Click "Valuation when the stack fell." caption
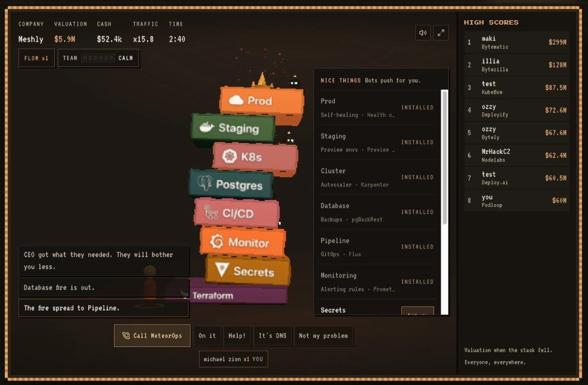588x385 pixels. [x=508, y=350]
